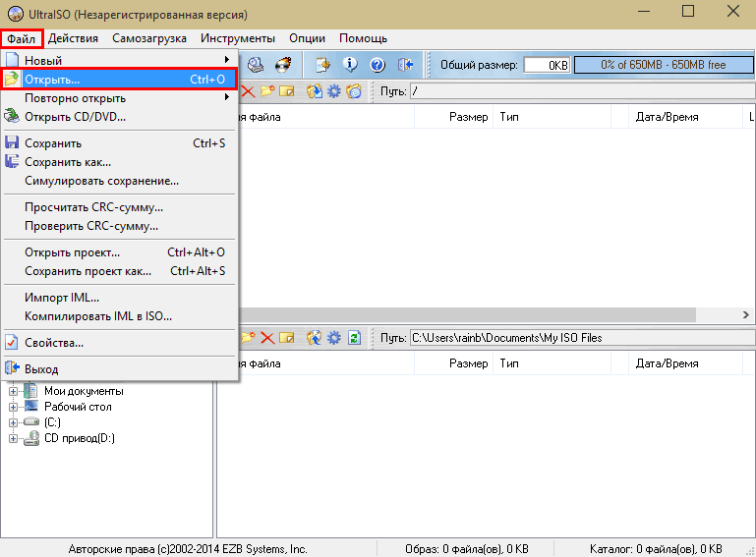Viewport: 756px width, 557px height.
Task: Click status text Образ: 0 файла(ов), 0 KB
Action: click(467, 549)
